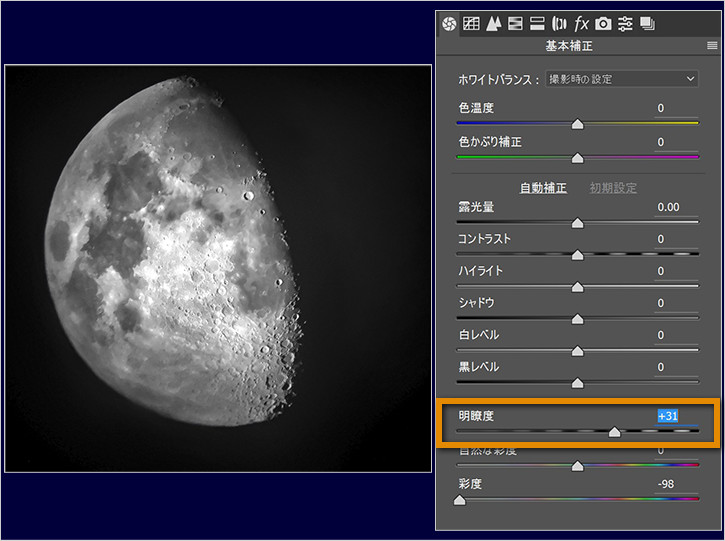This screenshot has height=541, width=725.
Task: Click the 露光量 slider handle
Action: (578, 223)
